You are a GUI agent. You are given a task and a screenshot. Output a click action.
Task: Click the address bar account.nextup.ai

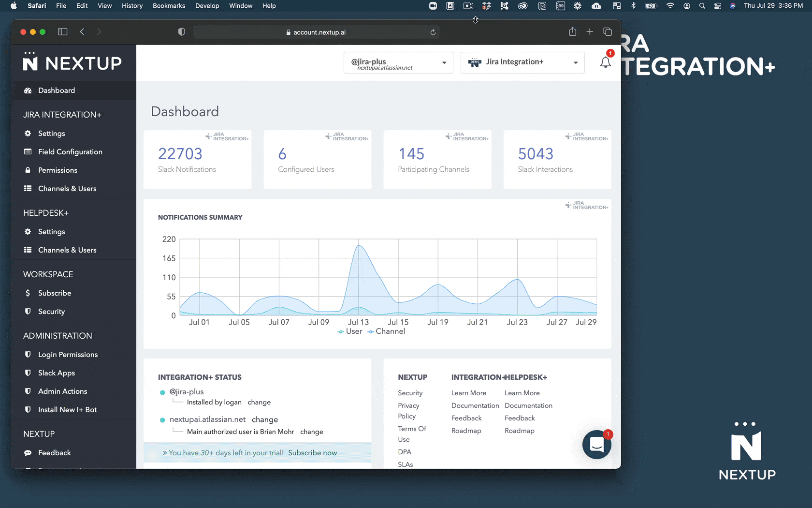click(x=317, y=32)
